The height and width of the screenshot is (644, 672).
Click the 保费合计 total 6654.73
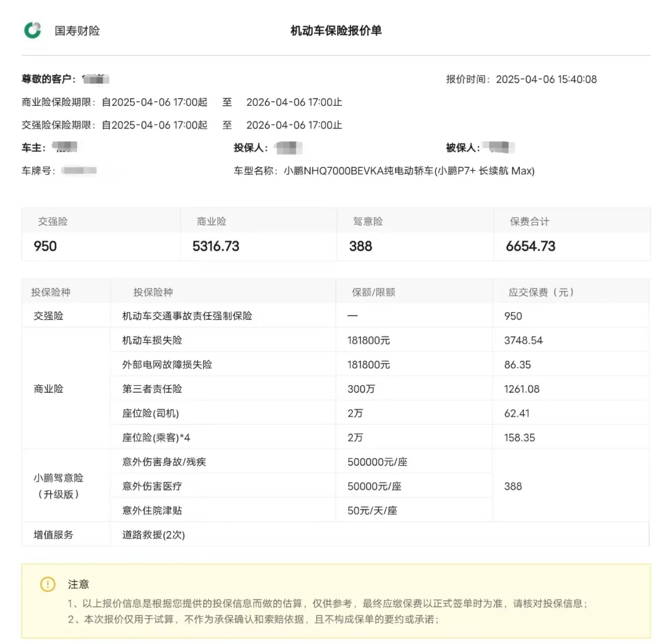(x=531, y=246)
